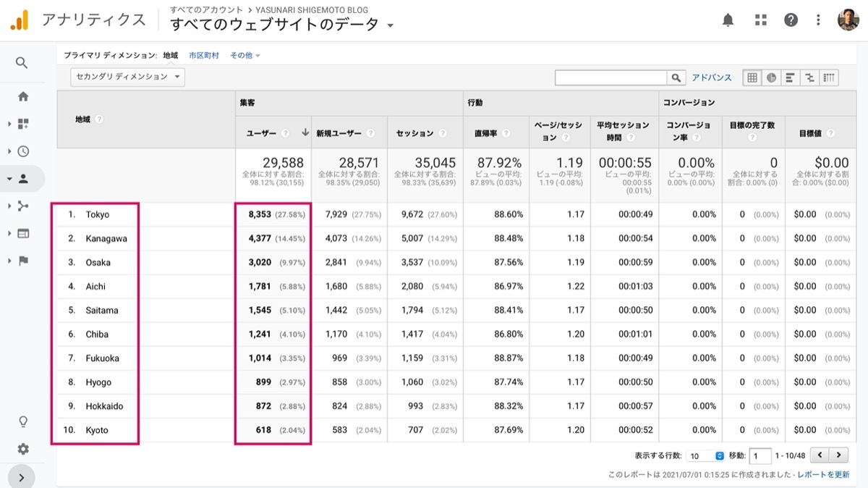The height and width of the screenshot is (488, 868).
Task: Go to the next page of results
Action: [838, 455]
